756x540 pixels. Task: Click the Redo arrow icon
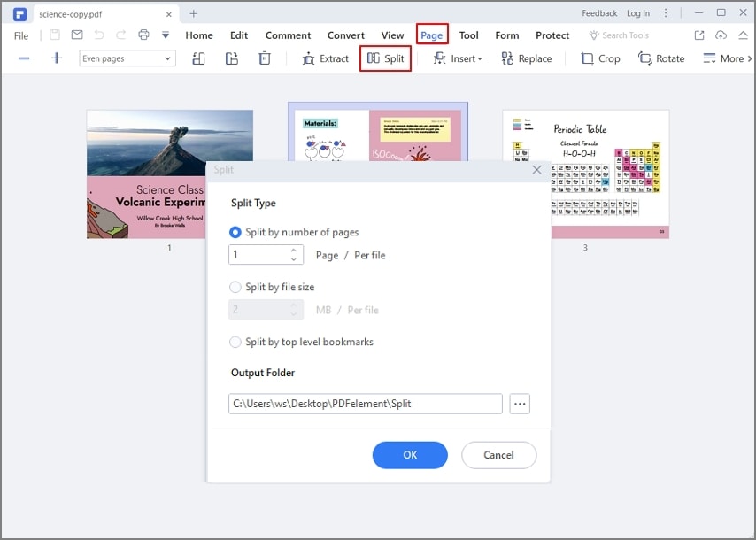121,35
